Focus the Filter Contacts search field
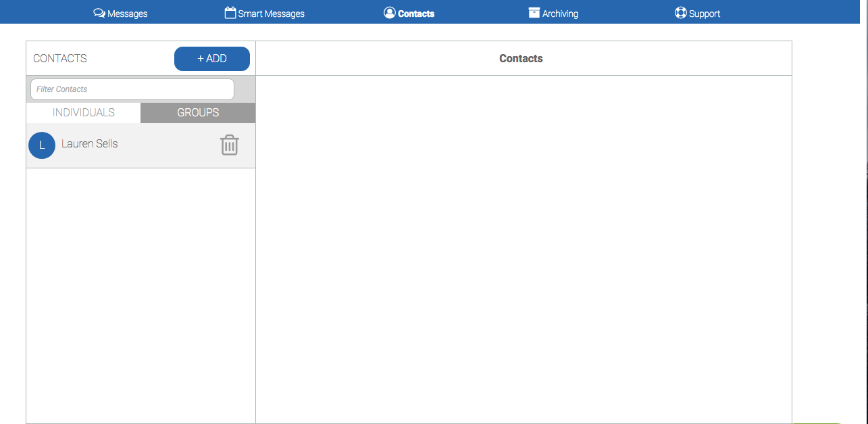The width and height of the screenshot is (868, 424). pos(132,89)
